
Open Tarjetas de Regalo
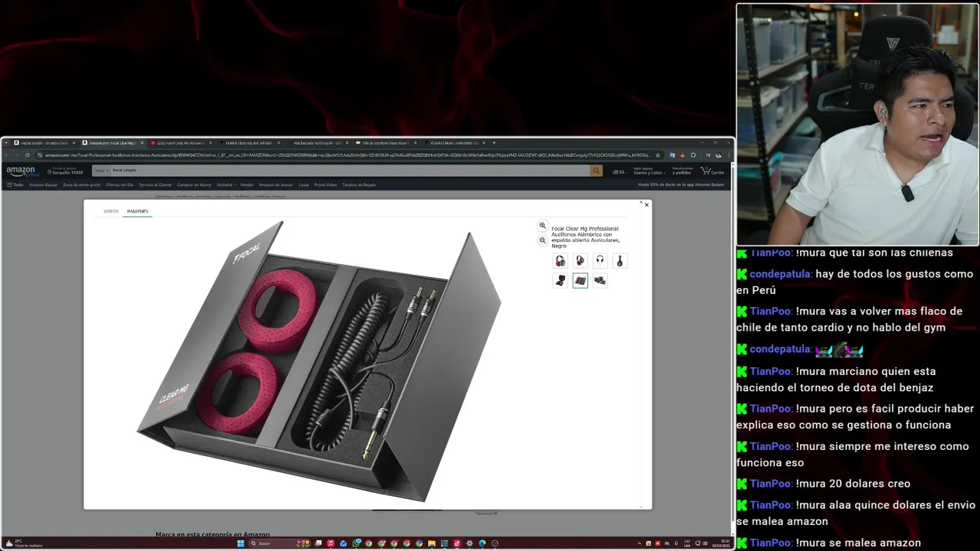(x=359, y=184)
